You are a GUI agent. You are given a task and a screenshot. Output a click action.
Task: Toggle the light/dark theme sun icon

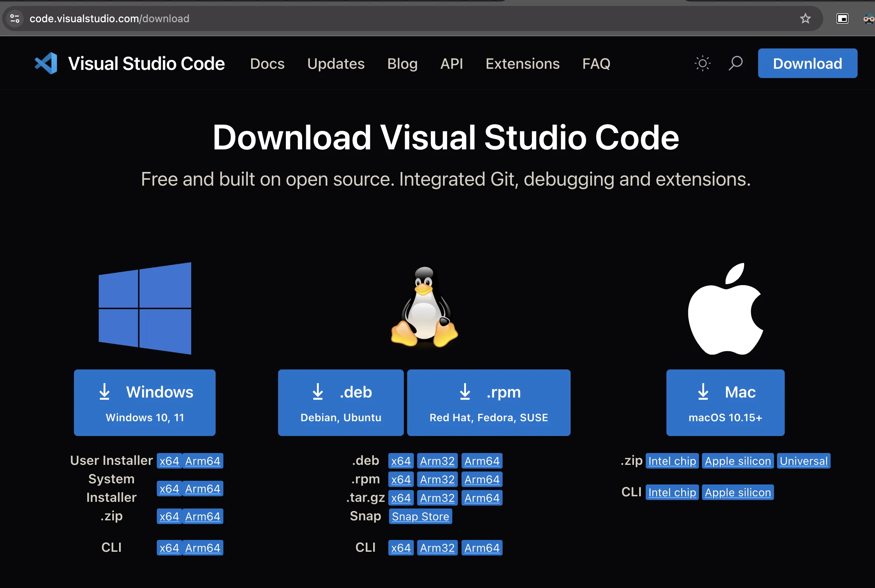(x=703, y=63)
